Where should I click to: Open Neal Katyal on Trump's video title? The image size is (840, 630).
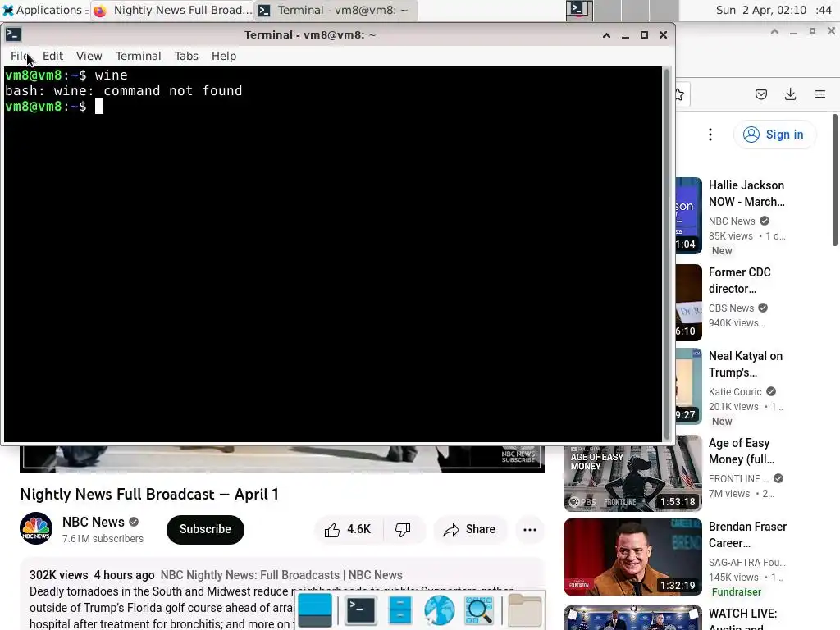pos(746,364)
